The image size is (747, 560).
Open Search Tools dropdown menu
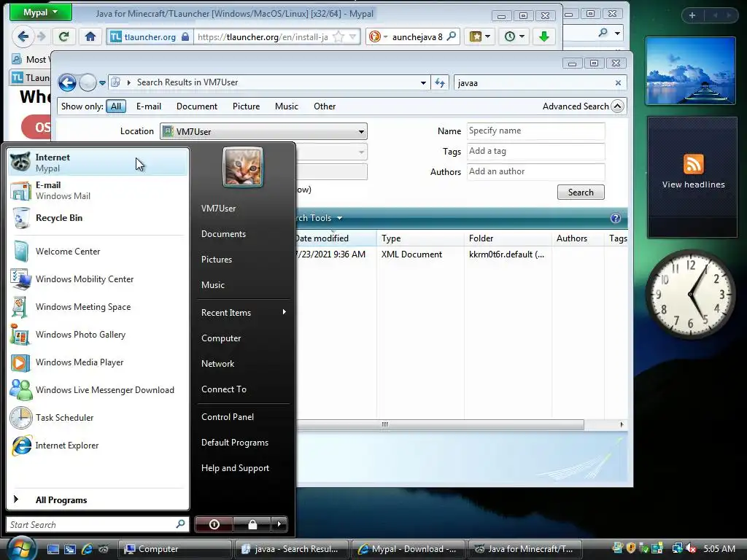[x=319, y=218]
